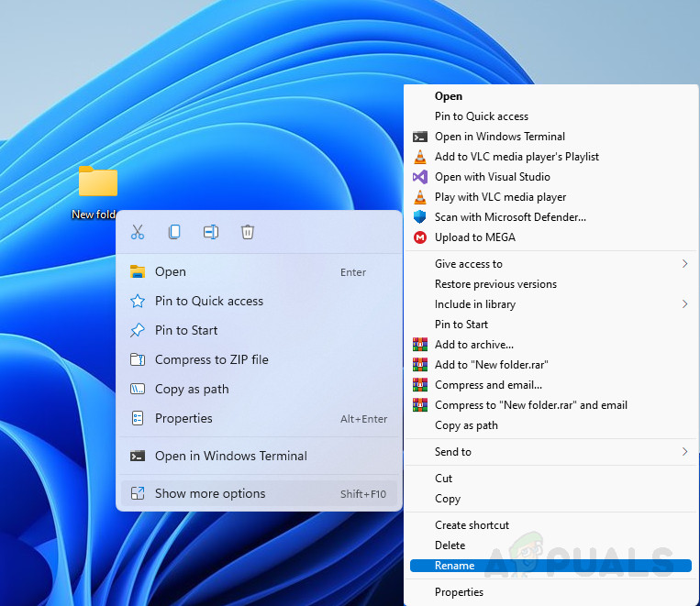
Task: Click the Microsoft Defender shield icon
Action: click(420, 217)
